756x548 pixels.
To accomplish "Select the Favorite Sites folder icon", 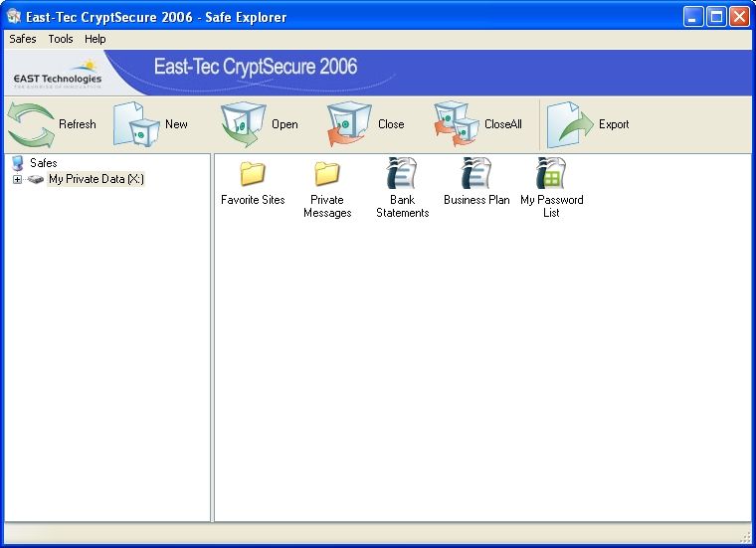I will (253, 173).
